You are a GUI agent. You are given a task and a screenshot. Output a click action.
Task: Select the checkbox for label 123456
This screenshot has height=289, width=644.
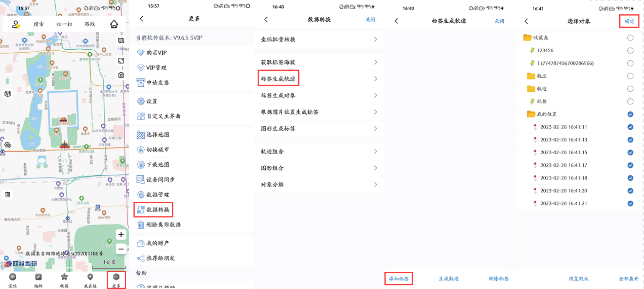point(630,51)
